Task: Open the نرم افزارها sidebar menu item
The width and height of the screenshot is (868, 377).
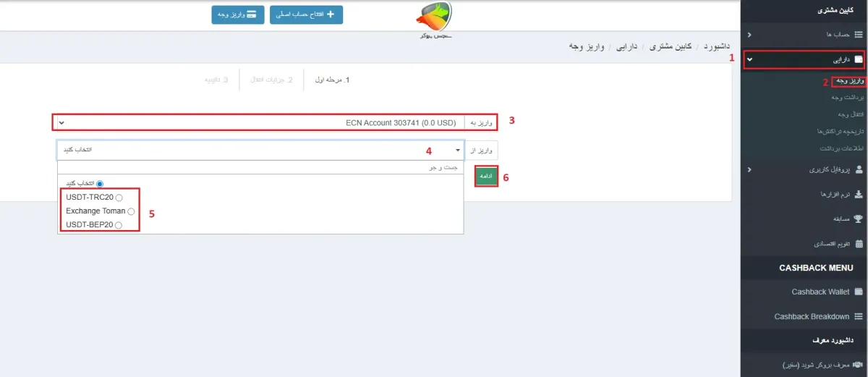Action: coord(804,195)
